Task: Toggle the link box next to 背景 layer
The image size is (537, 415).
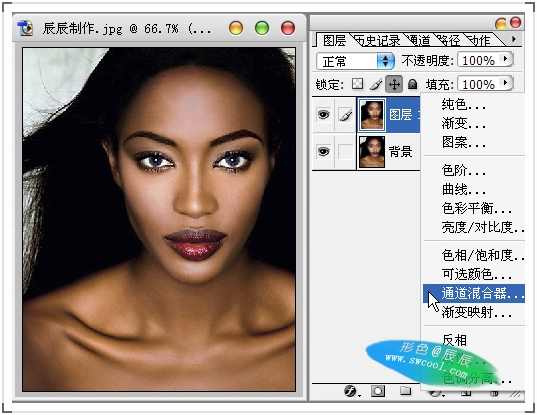Action: pos(345,151)
